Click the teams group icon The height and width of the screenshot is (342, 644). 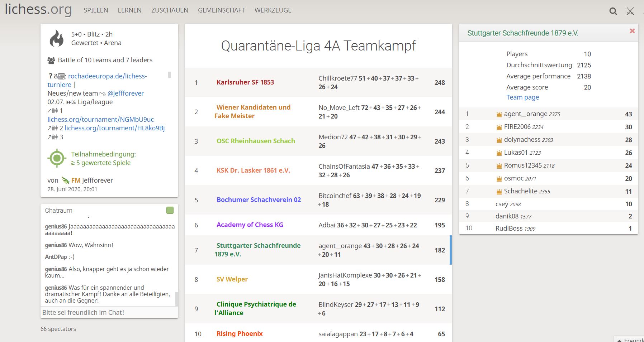tap(51, 61)
